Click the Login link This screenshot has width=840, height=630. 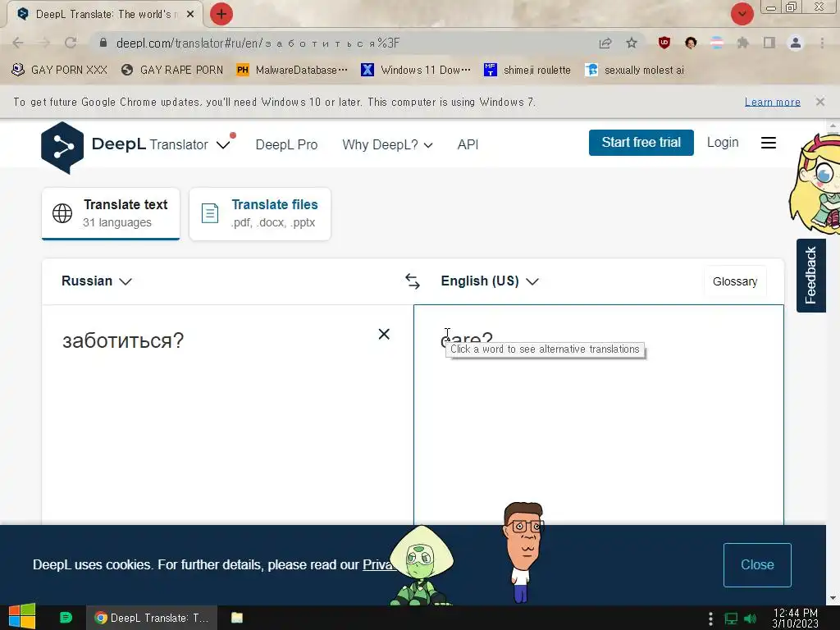point(723,143)
